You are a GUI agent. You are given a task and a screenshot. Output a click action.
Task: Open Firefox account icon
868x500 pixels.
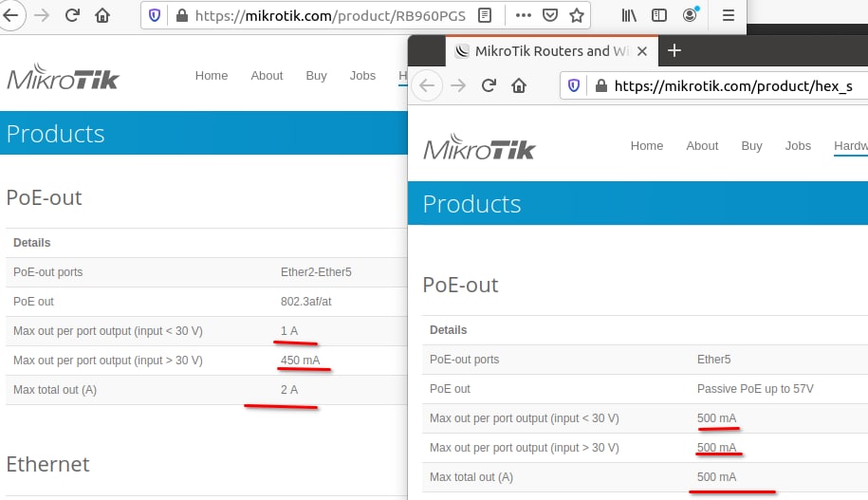[x=690, y=15]
